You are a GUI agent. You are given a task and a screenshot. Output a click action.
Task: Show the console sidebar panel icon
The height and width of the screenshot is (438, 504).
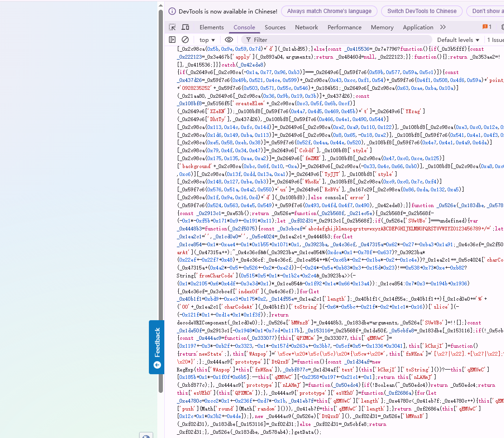pos(172,40)
